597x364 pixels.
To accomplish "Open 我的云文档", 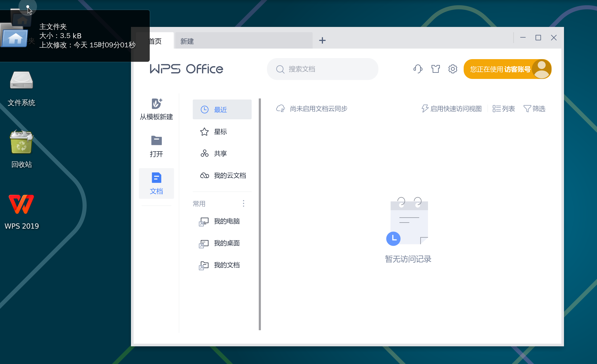I will click(x=222, y=175).
